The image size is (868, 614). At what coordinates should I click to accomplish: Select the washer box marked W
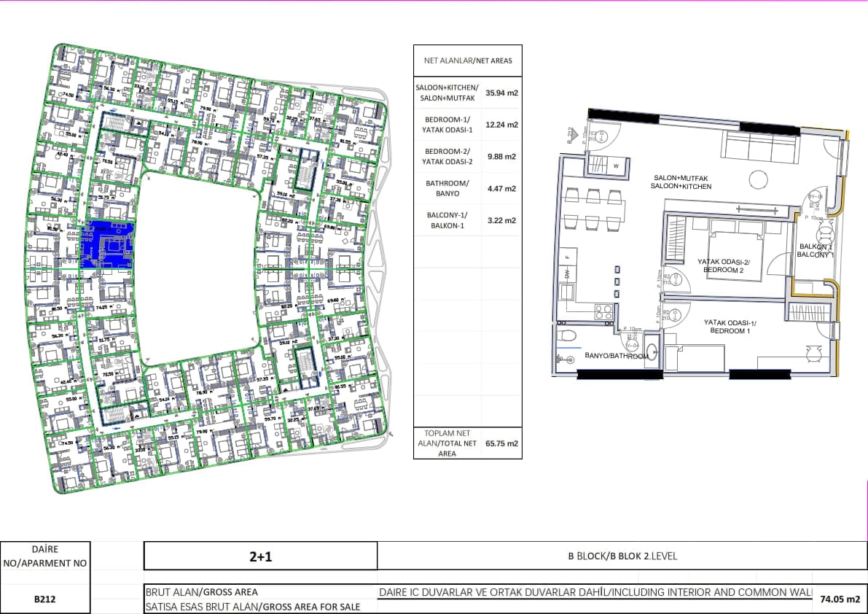pos(616,166)
